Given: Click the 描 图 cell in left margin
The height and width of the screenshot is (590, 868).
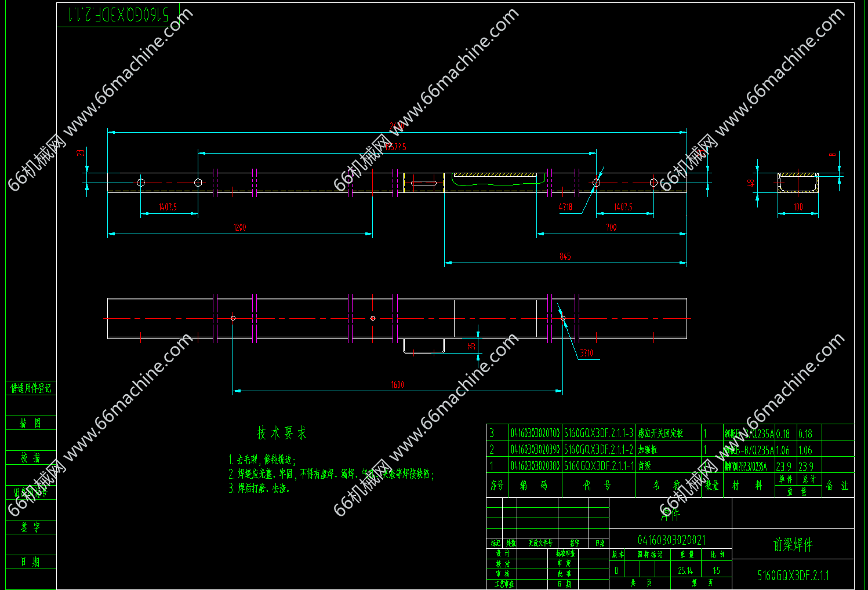Looking at the screenshot, I should pos(30,423).
